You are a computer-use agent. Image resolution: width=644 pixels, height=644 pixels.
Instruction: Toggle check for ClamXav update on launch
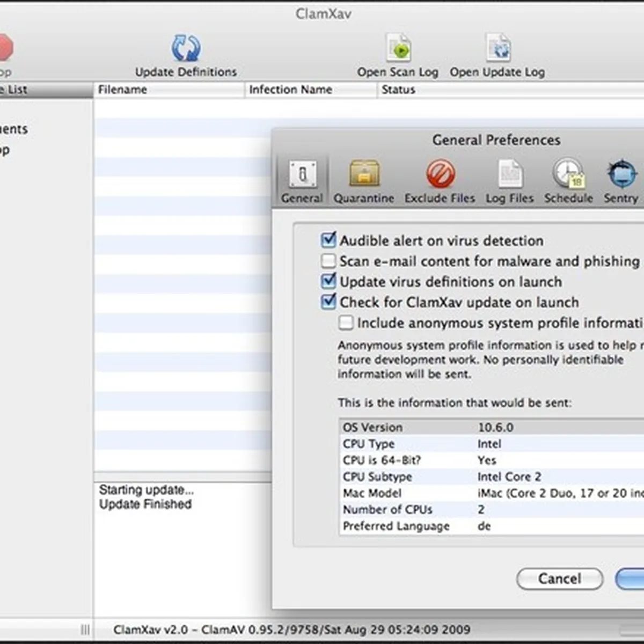(328, 302)
